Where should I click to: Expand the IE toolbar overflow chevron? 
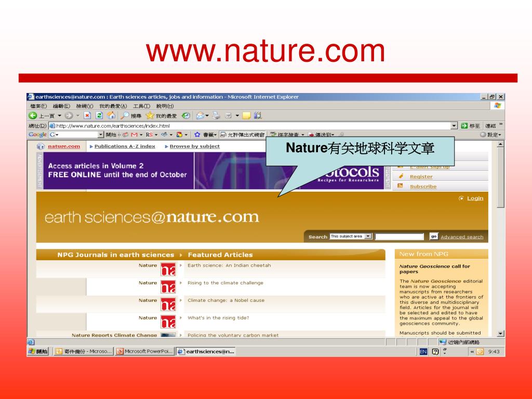pos(501,124)
